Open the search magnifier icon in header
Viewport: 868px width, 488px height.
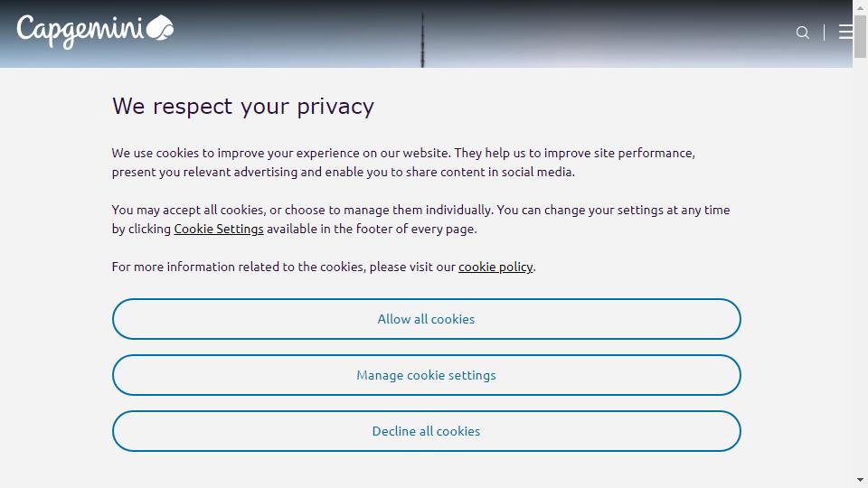[x=802, y=33]
